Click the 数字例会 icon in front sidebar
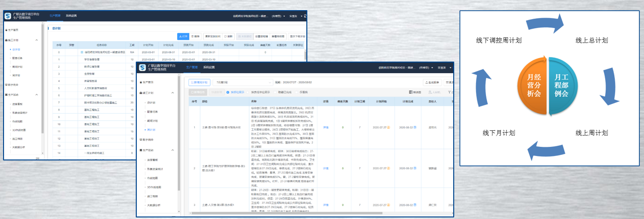Viewport: 644px width, 219px height. (x=141, y=139)
